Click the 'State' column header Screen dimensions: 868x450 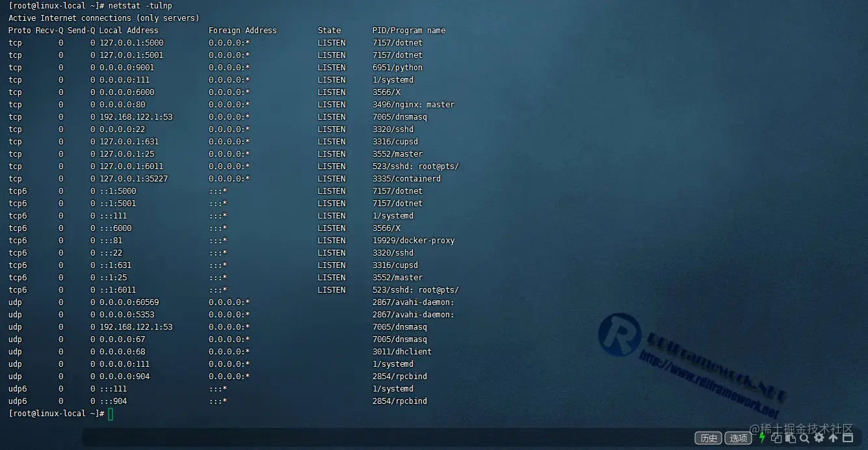click(x=329, y=31)
